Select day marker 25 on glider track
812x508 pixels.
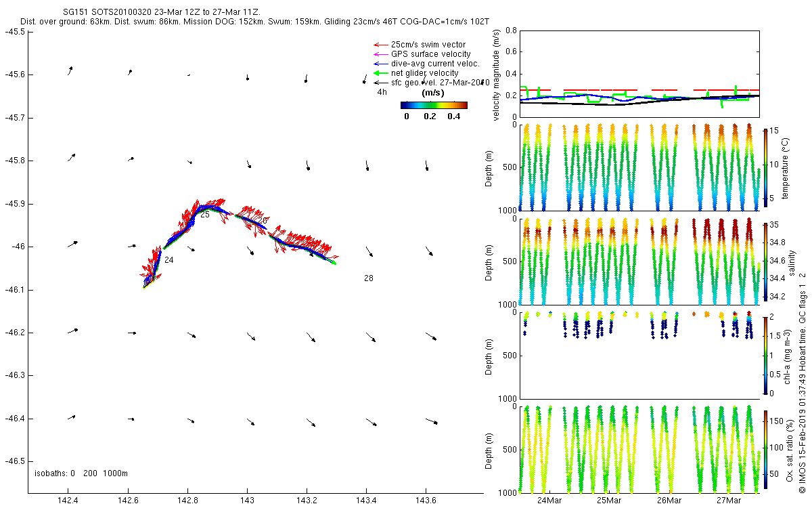click(205, 215)
